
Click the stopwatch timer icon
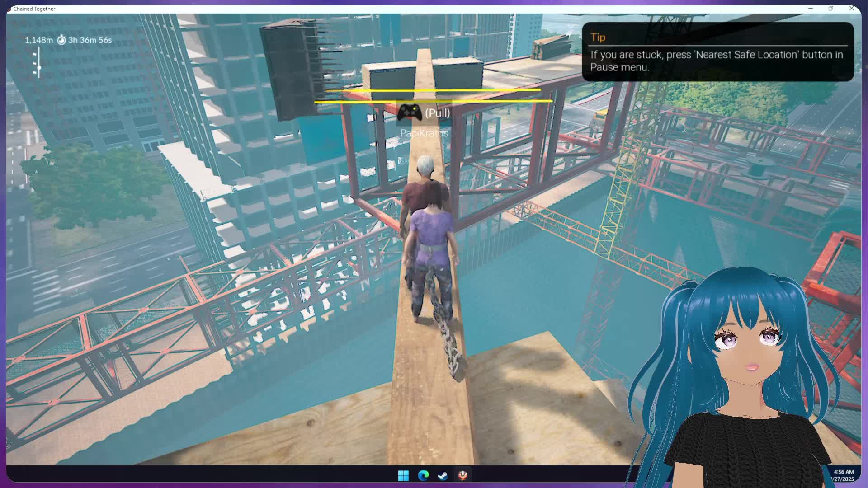point(61,40)
